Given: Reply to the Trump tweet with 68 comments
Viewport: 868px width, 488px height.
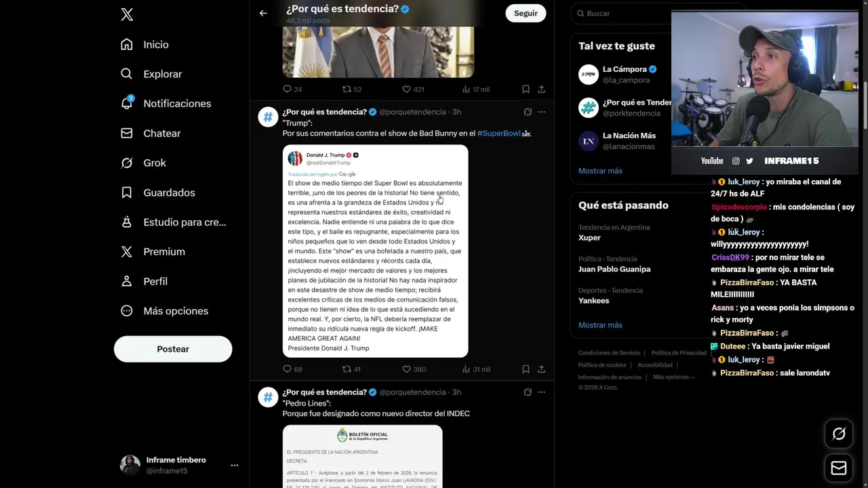Looking at the screenshot, I should pos(292,369).
